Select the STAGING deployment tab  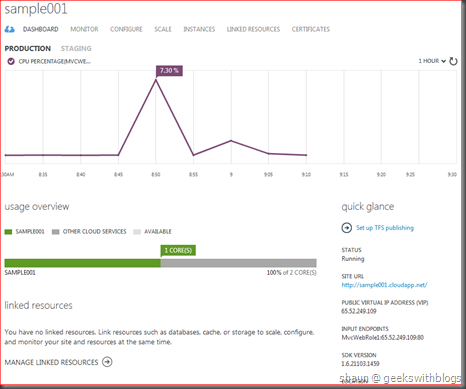(x=76, y=49)
